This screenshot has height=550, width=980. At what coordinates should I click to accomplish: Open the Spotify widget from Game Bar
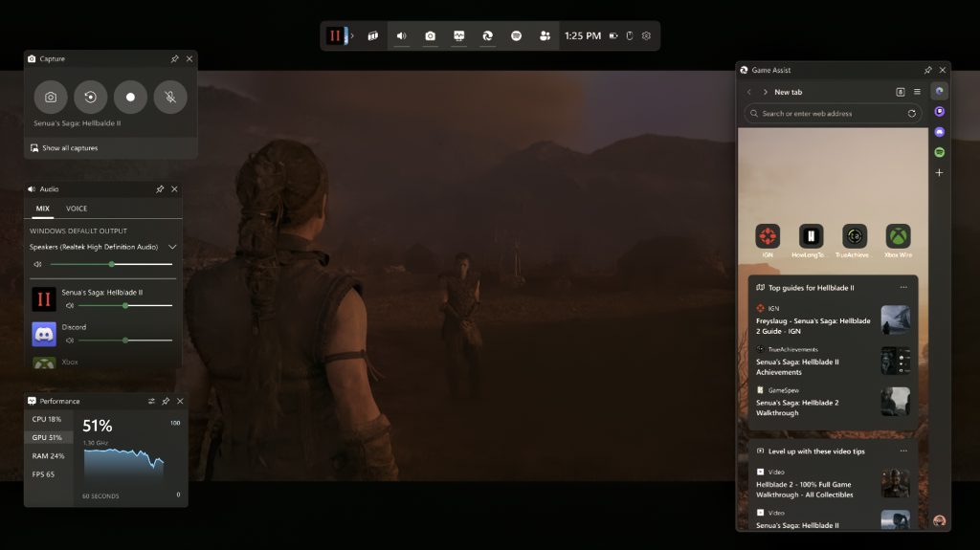[516, 35]
